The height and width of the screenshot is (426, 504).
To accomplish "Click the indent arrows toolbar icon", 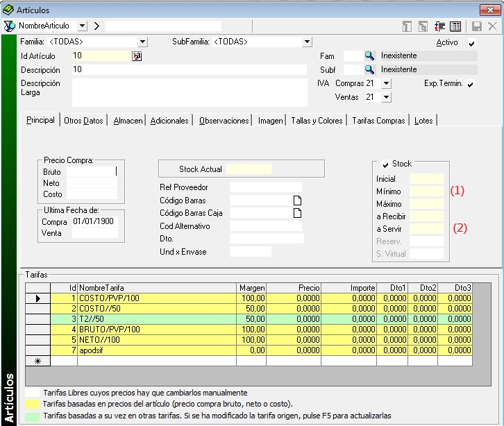I will click(x=439, y=26).
